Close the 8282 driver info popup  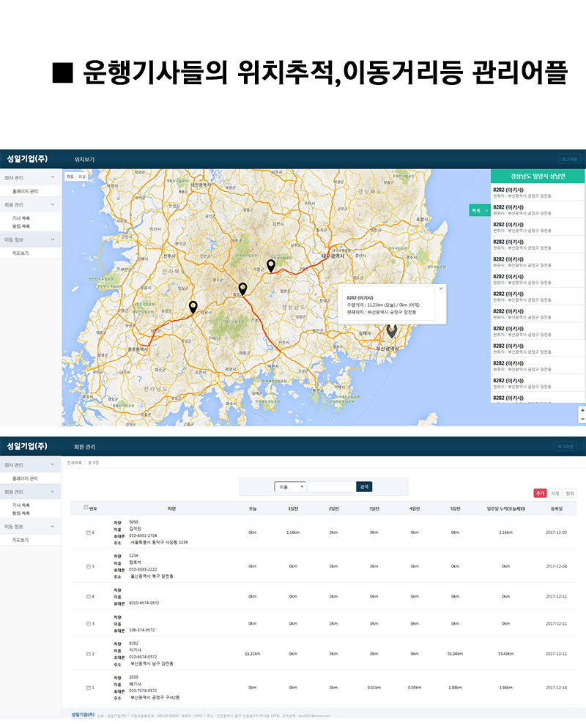[x=441, y=289]
